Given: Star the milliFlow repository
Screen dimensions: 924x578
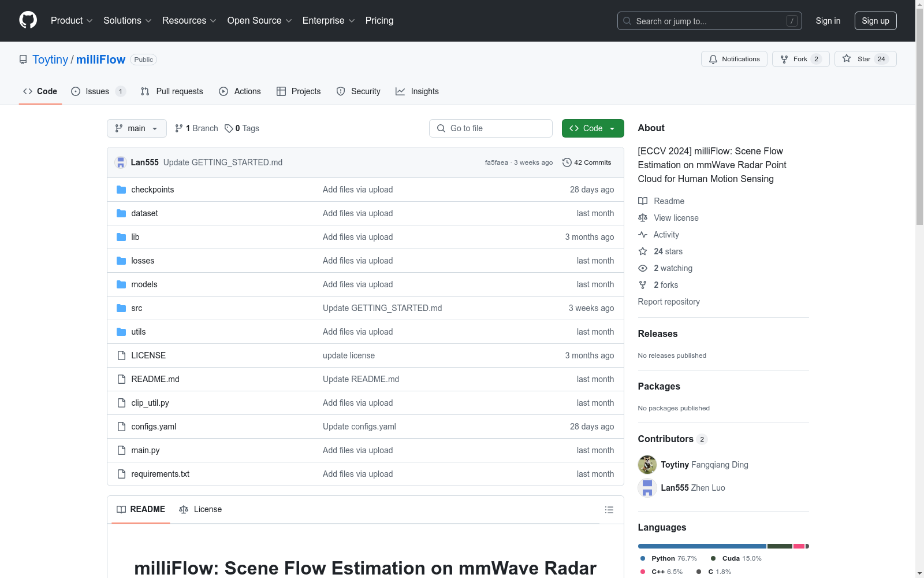Looking at the screenshot, I should [x=865, y=59].
